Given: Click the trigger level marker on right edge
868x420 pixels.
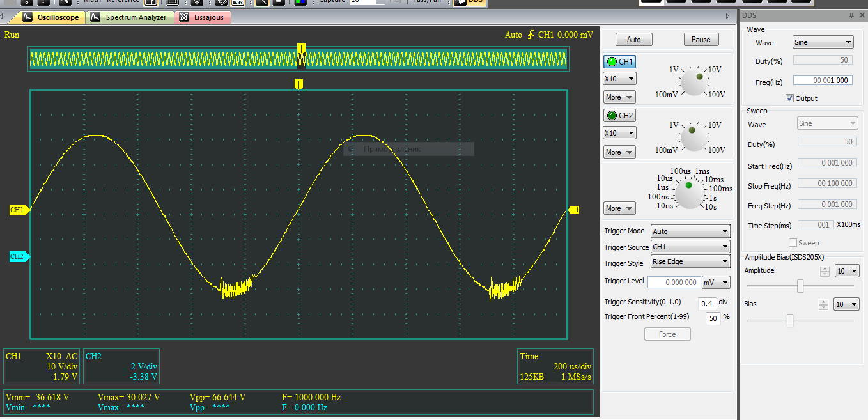Looking at the screenshot, I should 573,210.
